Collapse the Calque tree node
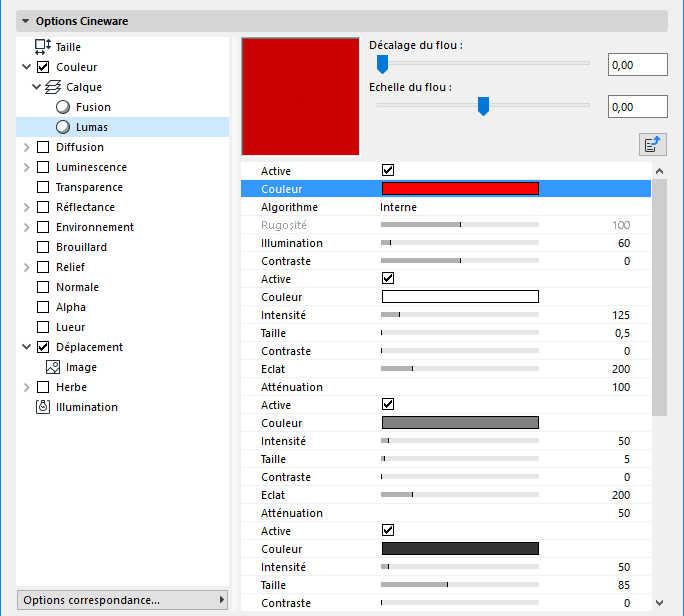 pyautogui.click(x=37, y=87)
